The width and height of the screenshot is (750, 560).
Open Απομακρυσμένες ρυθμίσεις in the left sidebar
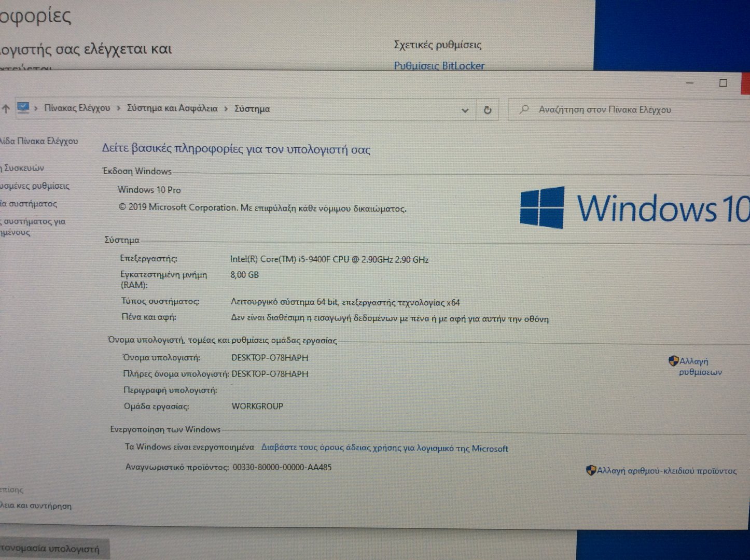35,186
